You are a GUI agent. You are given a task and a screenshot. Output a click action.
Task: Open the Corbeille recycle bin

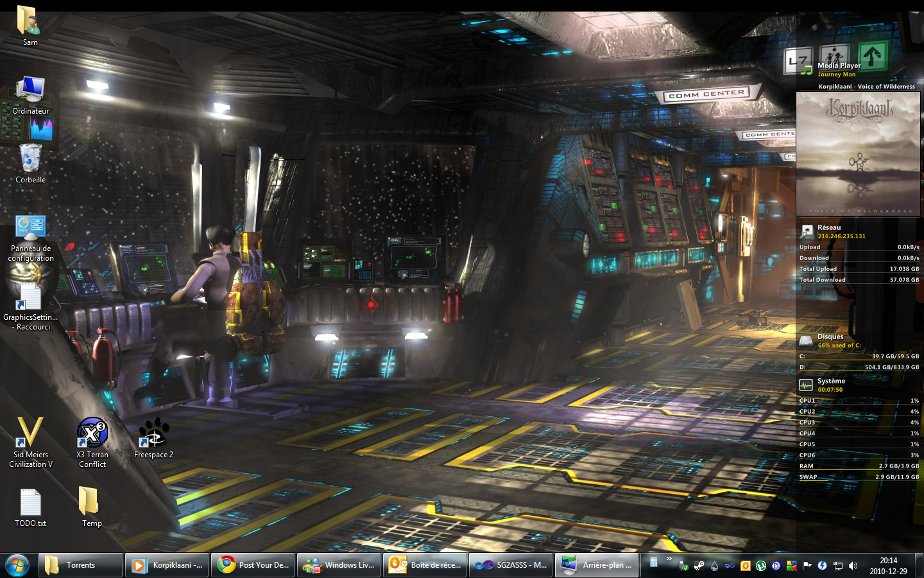30,164
